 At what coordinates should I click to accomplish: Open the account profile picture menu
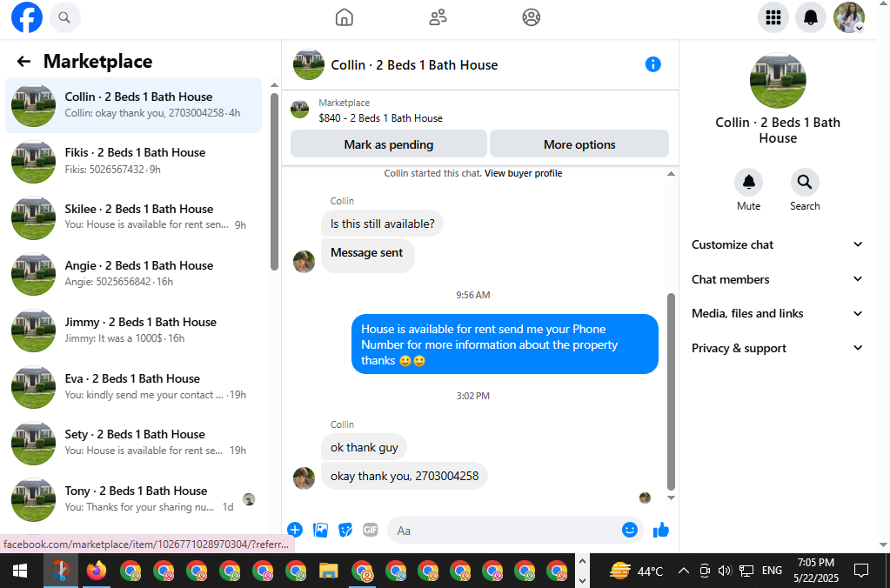[849, 17]
